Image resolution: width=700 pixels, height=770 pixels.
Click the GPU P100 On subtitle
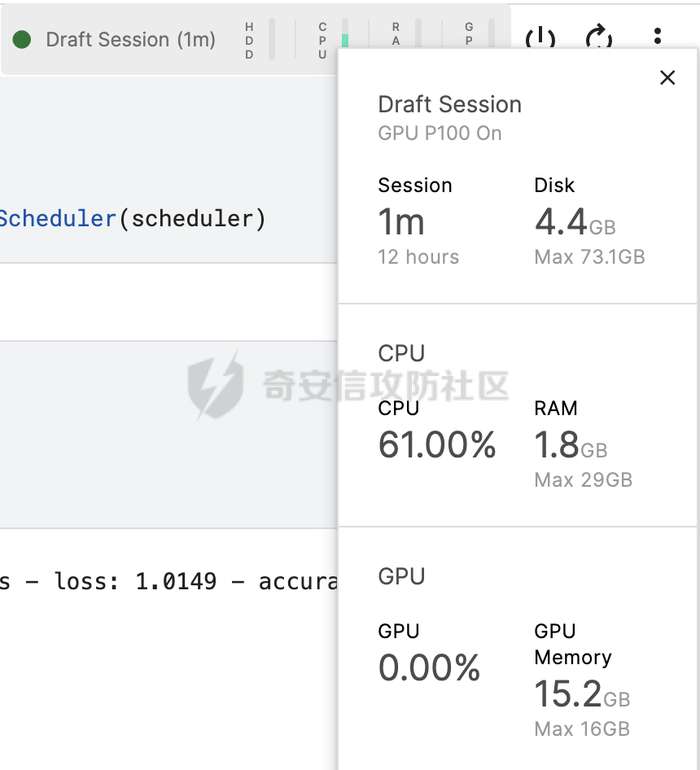440,133
